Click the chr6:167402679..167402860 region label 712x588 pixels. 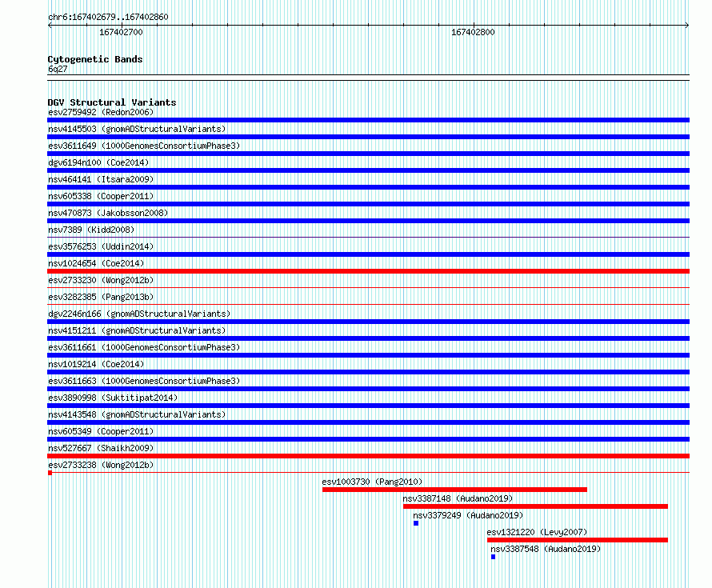pos(108,17)
